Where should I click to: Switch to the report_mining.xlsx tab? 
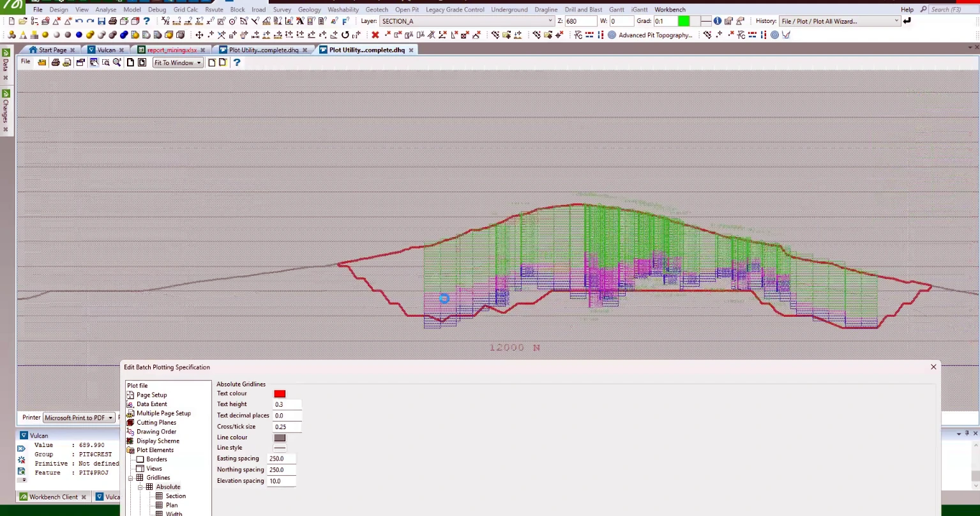coord(171,50)
